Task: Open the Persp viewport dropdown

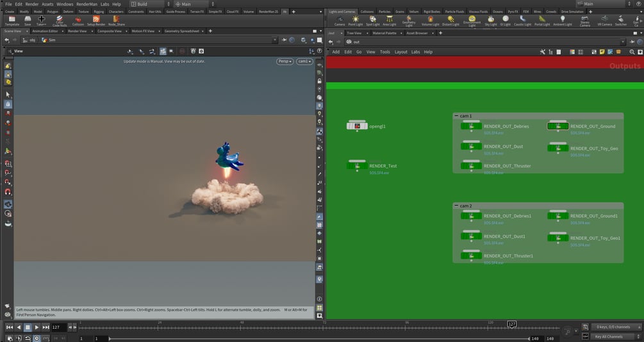Action: (x=285, y=61)
